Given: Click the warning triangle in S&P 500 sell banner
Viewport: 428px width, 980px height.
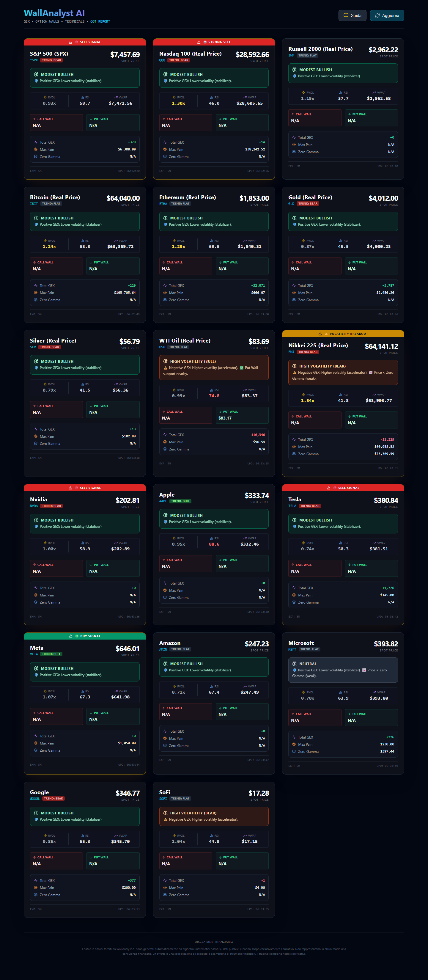Looking at the screenshot, I should coord(70,42).
